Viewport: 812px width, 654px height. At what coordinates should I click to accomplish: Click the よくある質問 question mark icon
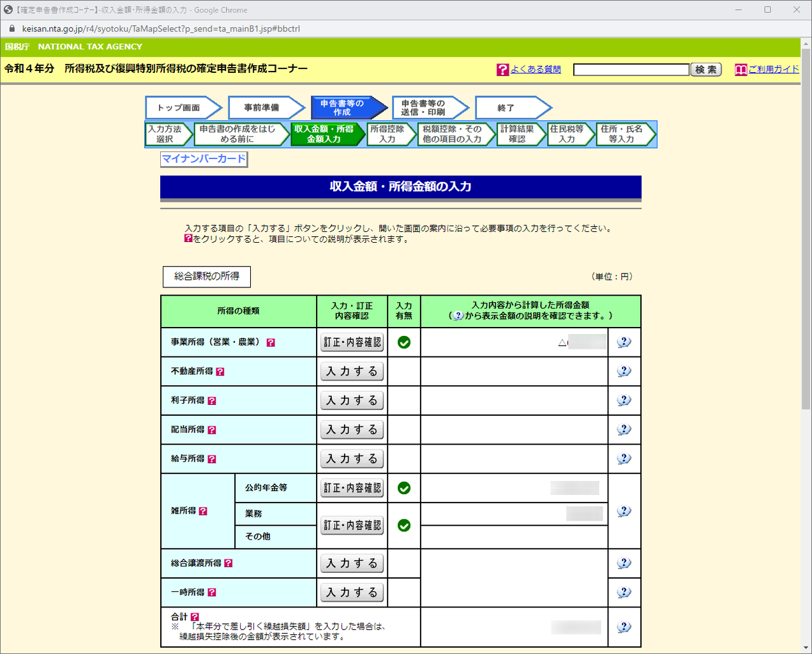[x=503, y=70]
